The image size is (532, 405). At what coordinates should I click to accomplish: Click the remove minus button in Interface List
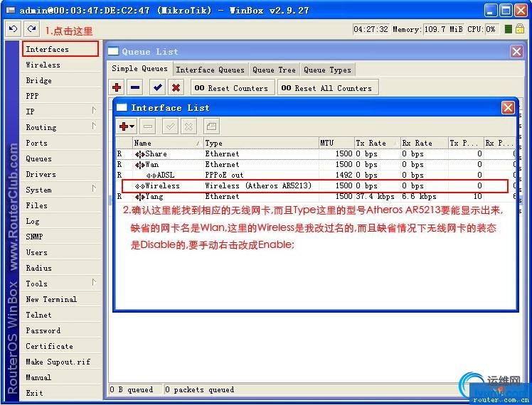tap(148, 126)
